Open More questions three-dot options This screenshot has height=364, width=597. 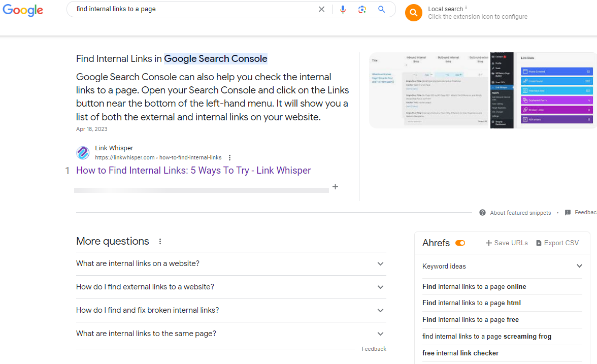(160, 242)
